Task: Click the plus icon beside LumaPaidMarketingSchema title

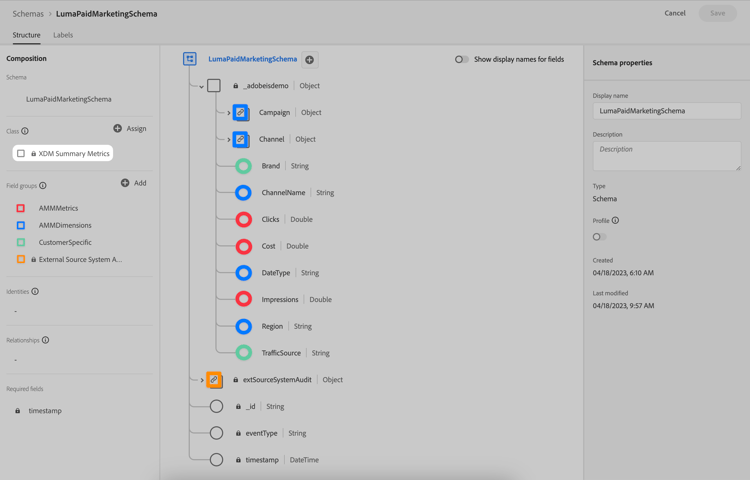Action: pos(309,60)
